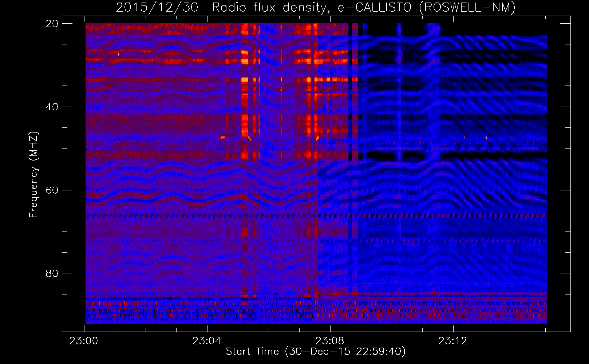
Task: Click the '60' frequency tick label
Action: pyautogui.click(x=52, y=190)
